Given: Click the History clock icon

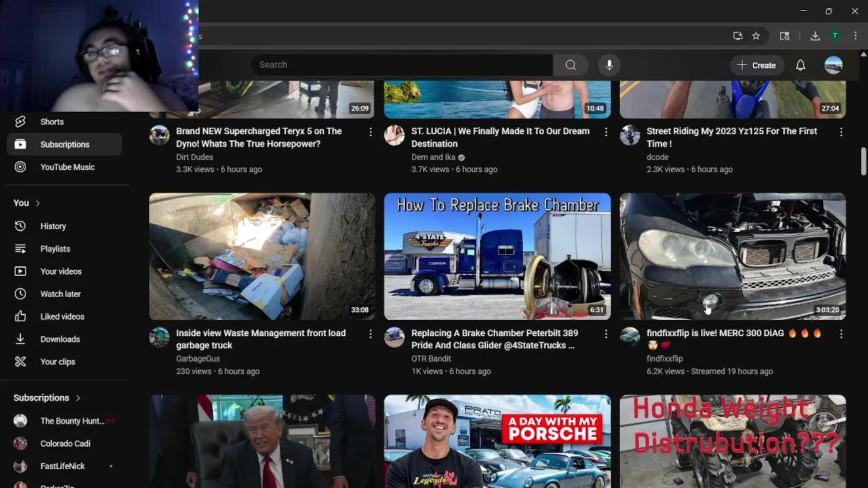Looking at the screenshot, I should [x=20, y=226].
